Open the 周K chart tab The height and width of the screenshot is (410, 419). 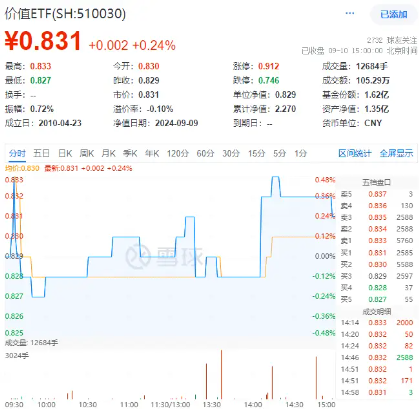pos(87,153)
